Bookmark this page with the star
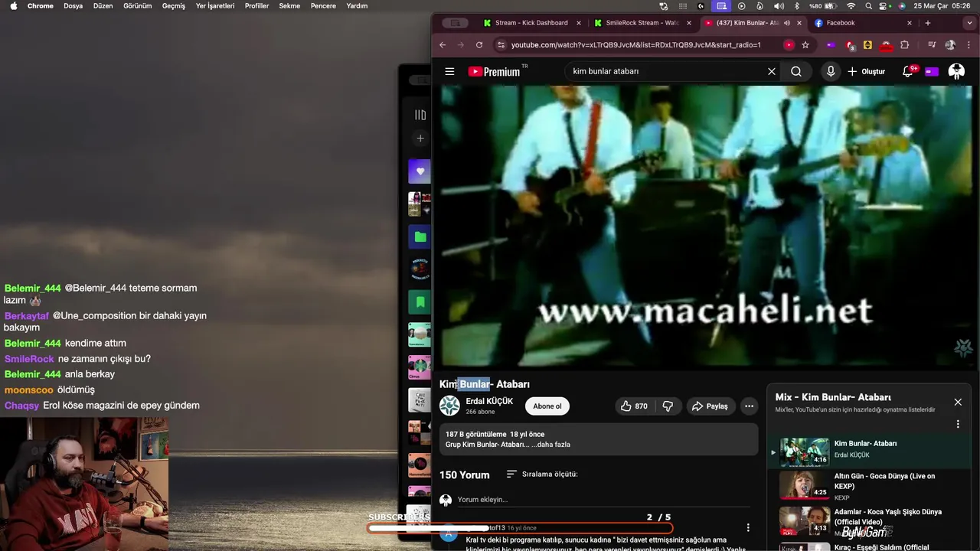This screenshot has width=980, height=551. tap(805, 44)
